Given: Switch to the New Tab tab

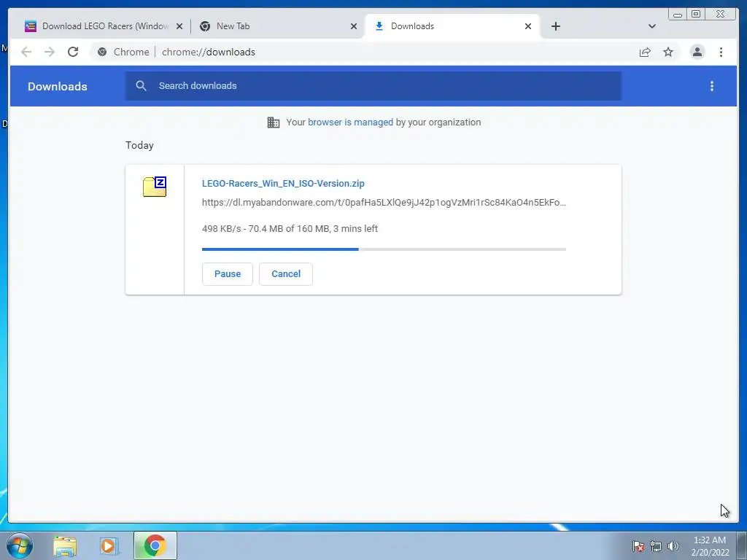Looking at the screenshot, I should (x=276, y=26).
